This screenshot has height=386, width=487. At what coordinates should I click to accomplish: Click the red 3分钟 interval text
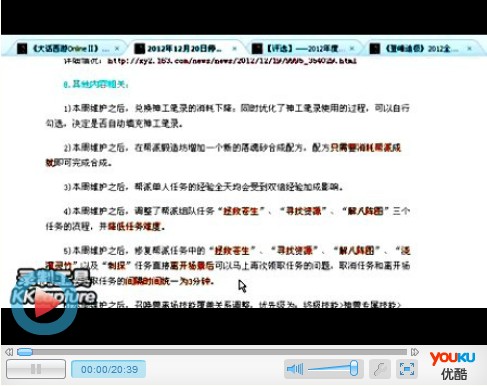[x=168, y=281]
